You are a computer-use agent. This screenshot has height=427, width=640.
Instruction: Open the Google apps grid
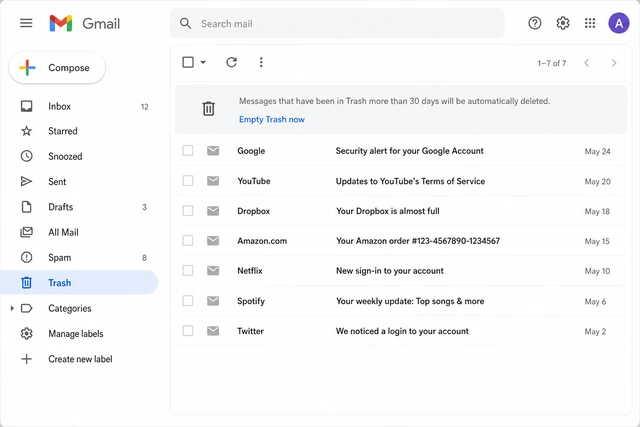pyautogui.click(x=590, y=23)
